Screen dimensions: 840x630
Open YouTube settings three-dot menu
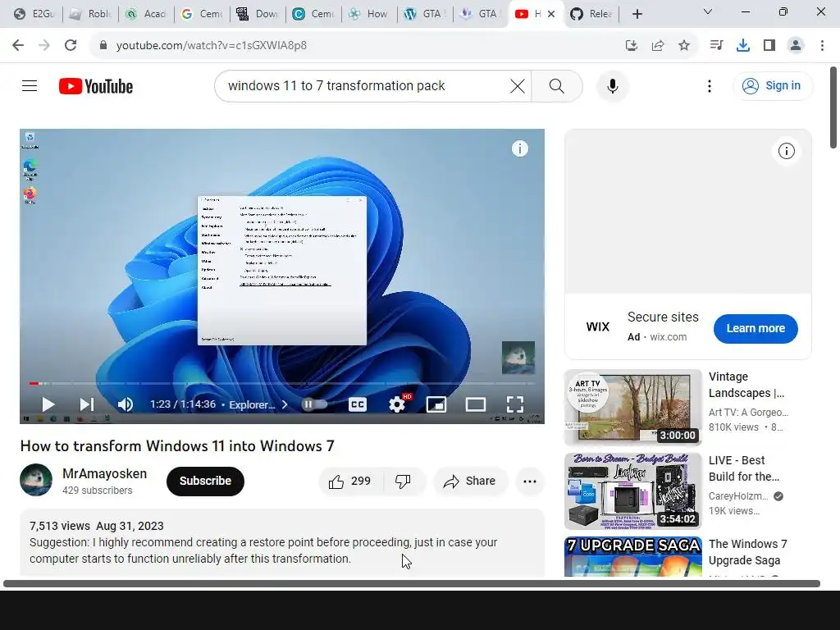pyautogui.click(x=710, y=85)
